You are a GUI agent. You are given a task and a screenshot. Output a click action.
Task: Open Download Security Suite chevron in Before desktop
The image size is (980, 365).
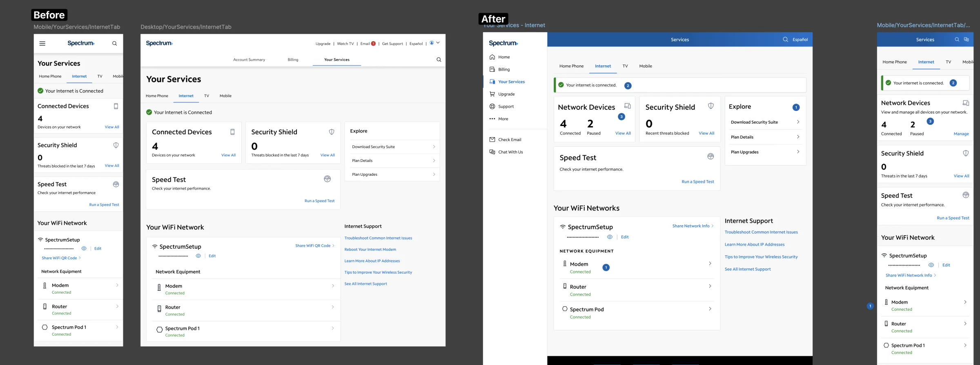click(x=434, y=147)
